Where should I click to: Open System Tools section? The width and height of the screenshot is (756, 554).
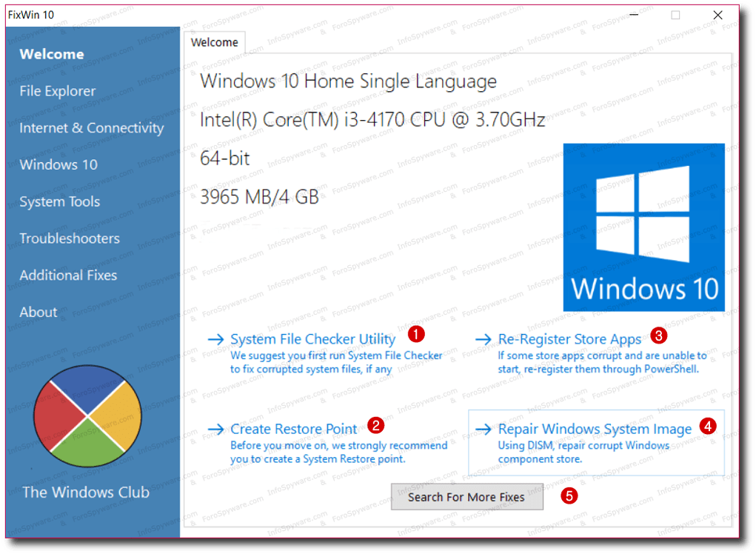click(60, 201)
